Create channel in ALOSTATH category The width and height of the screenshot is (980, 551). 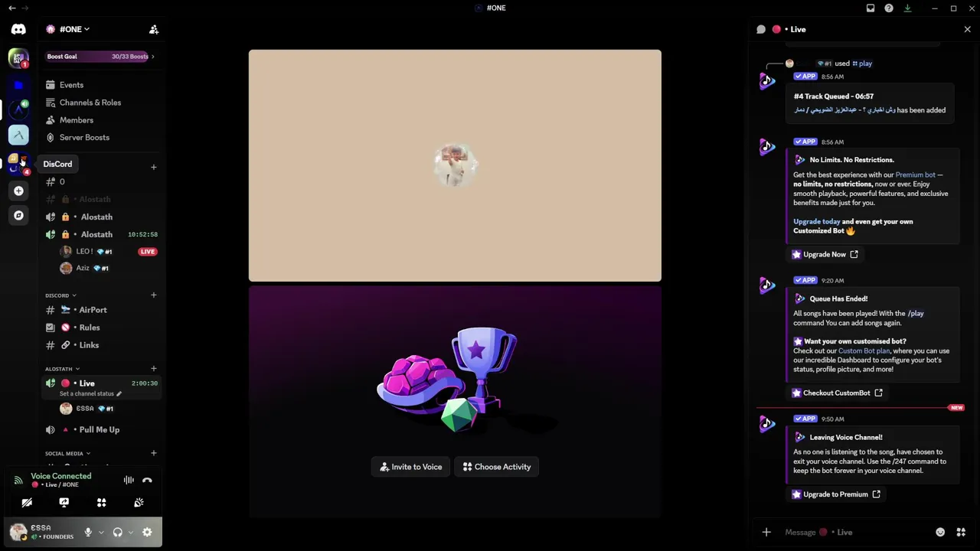[x=153, y=368]
